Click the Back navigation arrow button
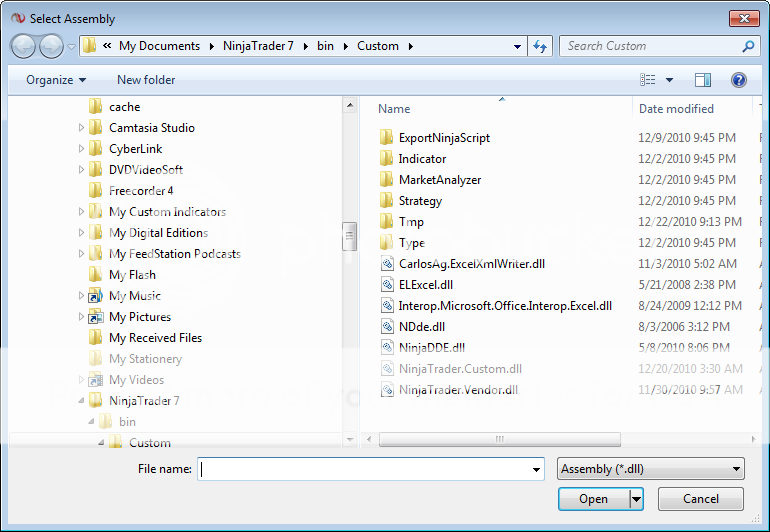 point(24,46)
